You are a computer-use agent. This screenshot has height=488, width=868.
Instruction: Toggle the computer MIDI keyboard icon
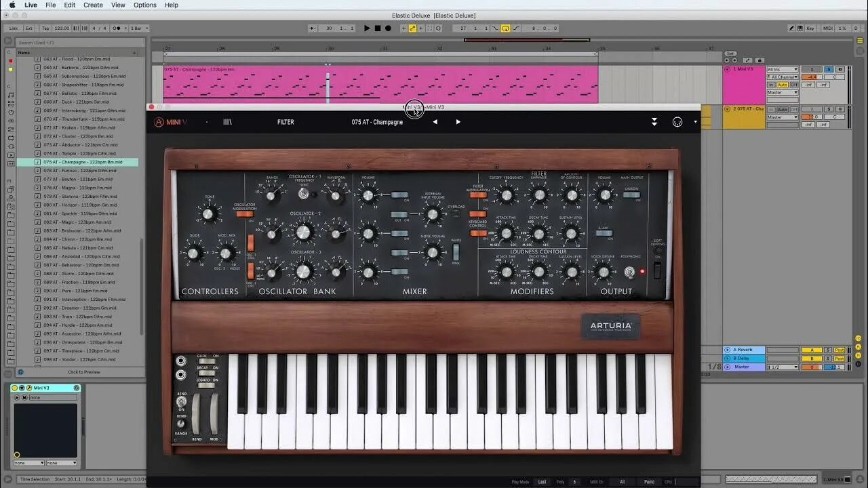click(801, 28)
